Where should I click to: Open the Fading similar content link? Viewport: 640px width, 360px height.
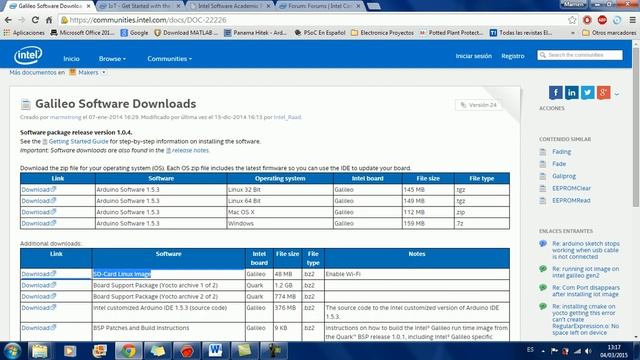[x=561, y=151]
